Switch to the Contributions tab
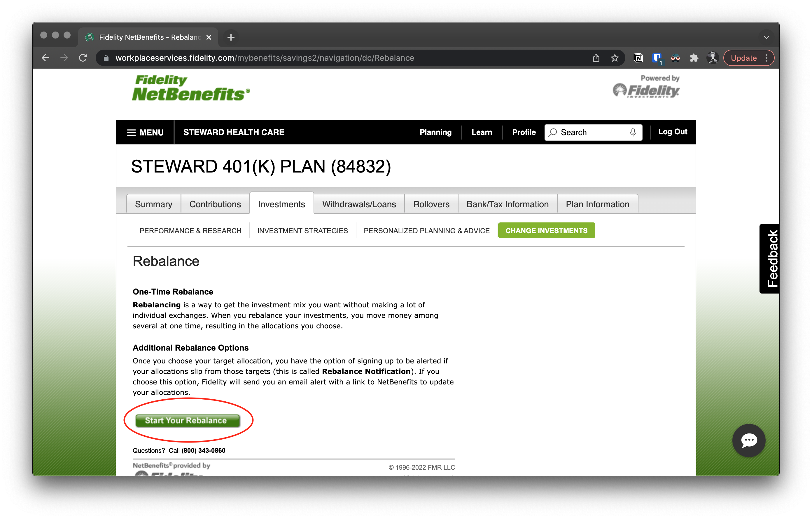812x519 pixels. point(215,204)
